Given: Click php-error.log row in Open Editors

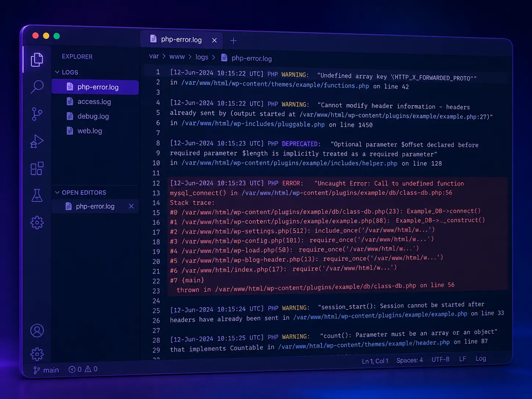Looking at the screenshot, I should 95,206.
